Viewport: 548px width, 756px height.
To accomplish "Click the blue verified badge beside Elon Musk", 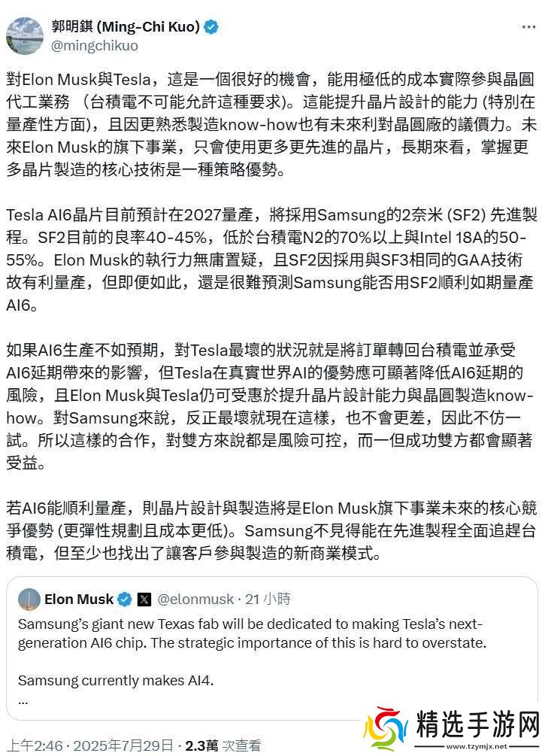I will pos(125,600).
